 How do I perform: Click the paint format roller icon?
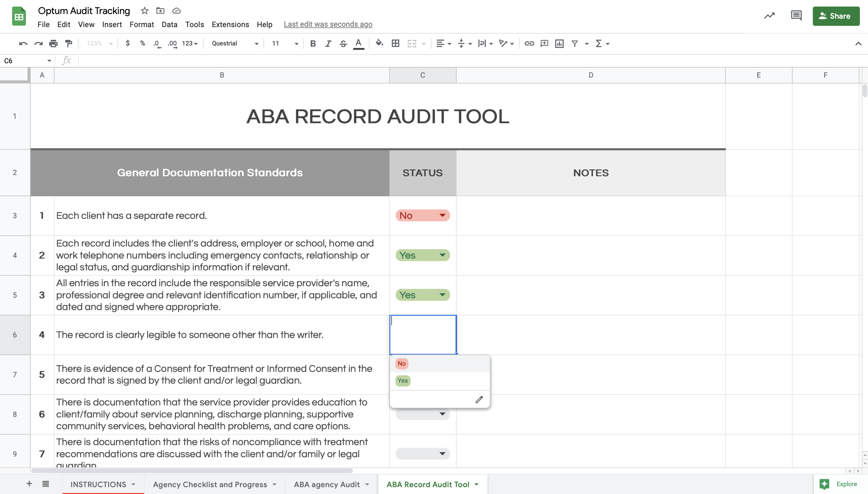coord(69,43)
